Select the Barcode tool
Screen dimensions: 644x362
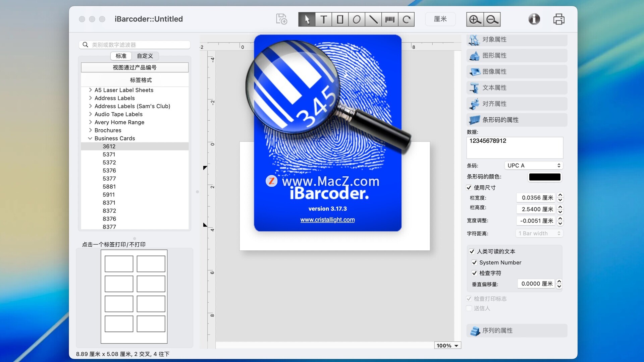[x=390, y=19]
